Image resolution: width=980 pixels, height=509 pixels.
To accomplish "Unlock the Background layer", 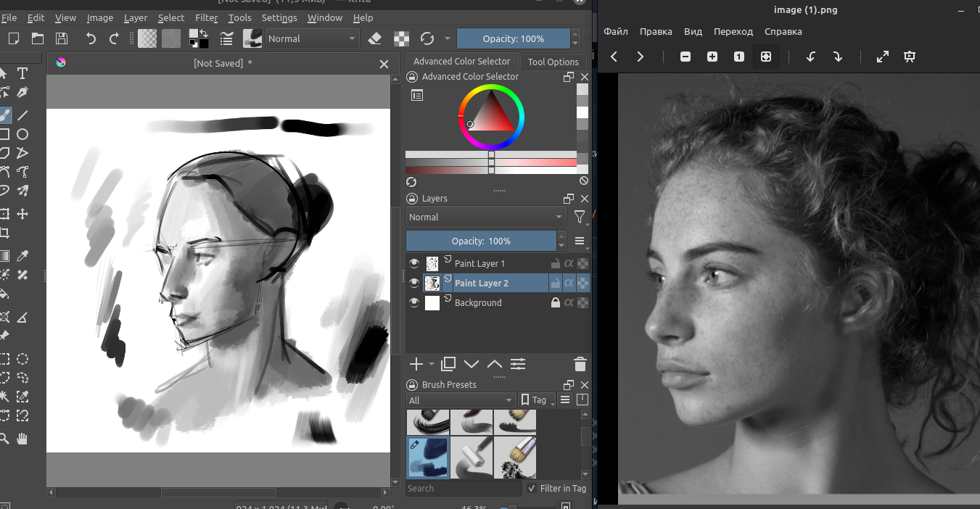I will click(556, 302).
